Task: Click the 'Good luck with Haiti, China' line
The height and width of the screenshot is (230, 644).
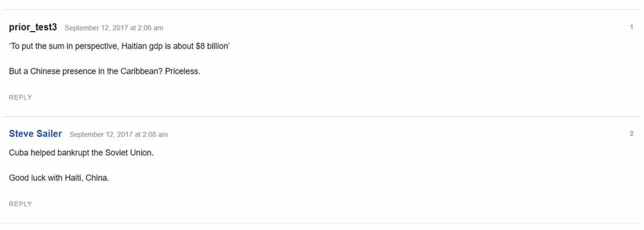Action: (x=59, y=178)
